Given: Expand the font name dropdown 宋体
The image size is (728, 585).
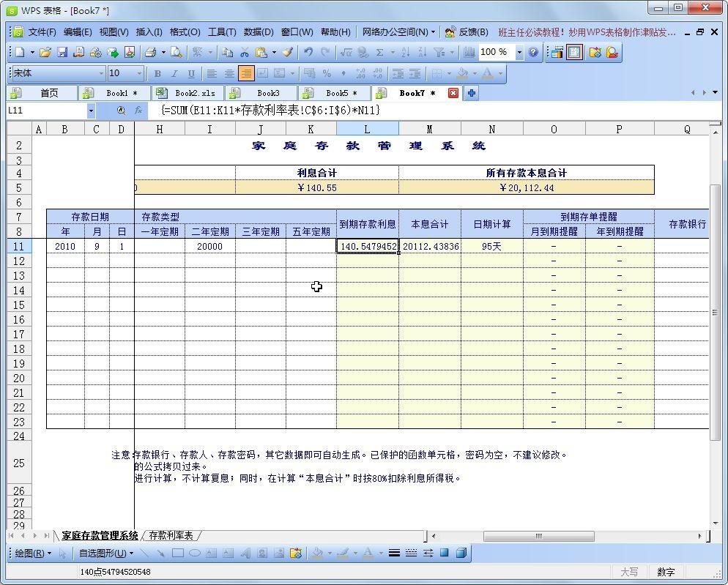Looking at the screenshot, I should pyautogui.click(x=101, y=74).
